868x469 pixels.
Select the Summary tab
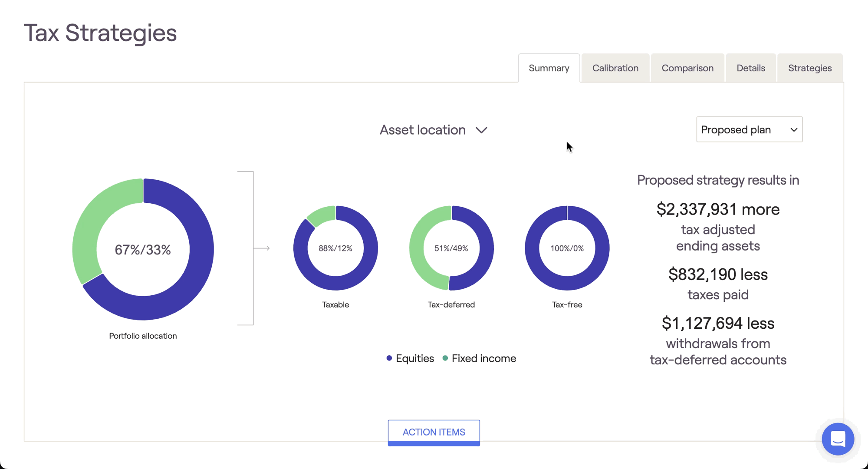[x=549, y=68]
